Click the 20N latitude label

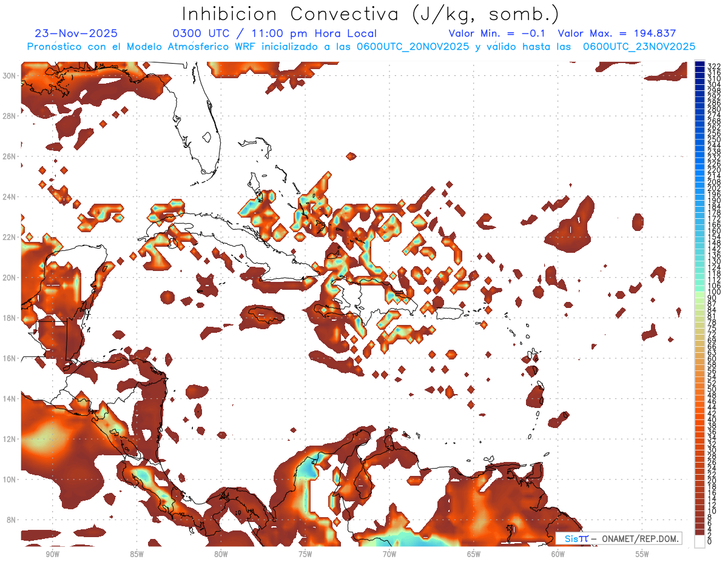coord(10,278)
